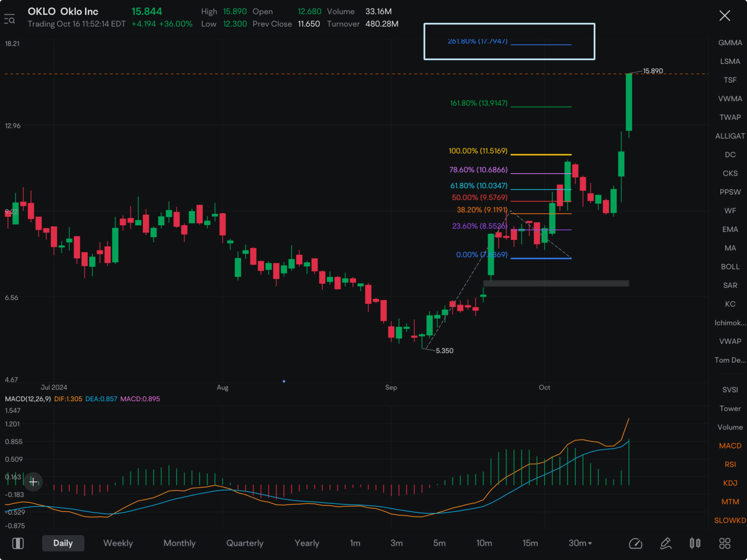
Task: Toggle the KDJ sub-indicator
Action: pos(730,483)
